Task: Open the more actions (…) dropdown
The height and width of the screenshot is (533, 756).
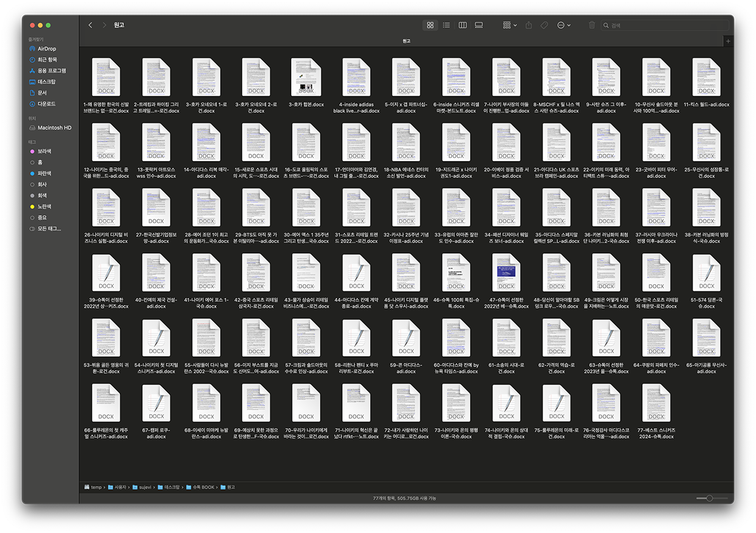Action: point(565,25)
